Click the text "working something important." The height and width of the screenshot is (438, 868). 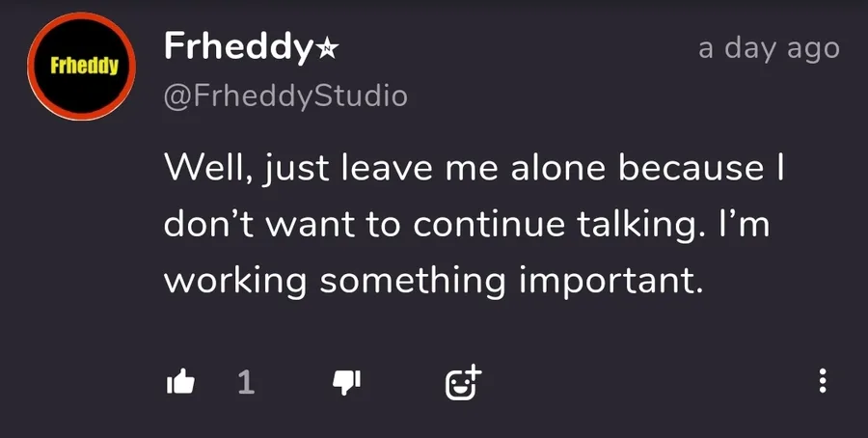[x=429, y=281]
